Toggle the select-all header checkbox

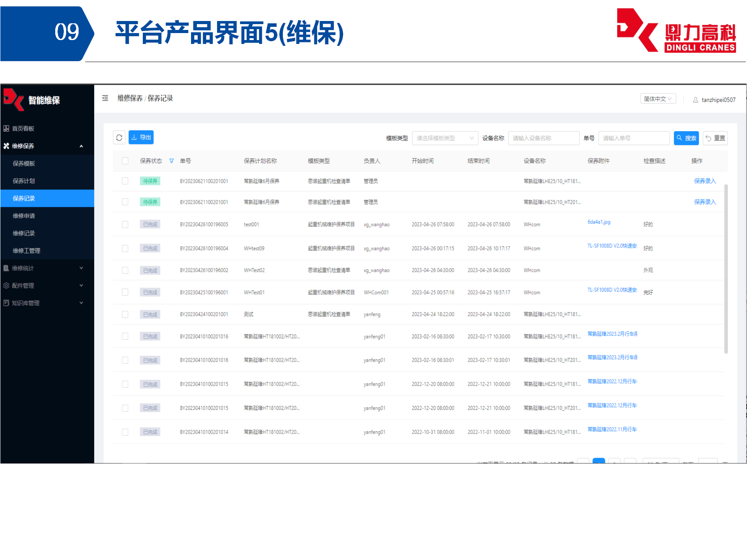tap(125, 161)
